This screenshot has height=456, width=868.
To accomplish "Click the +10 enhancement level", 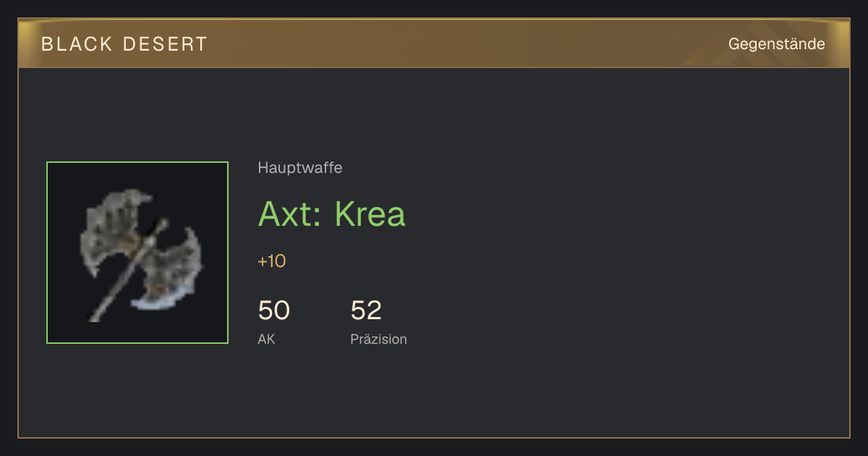I will pyautogui.click(x=271, y=261).
